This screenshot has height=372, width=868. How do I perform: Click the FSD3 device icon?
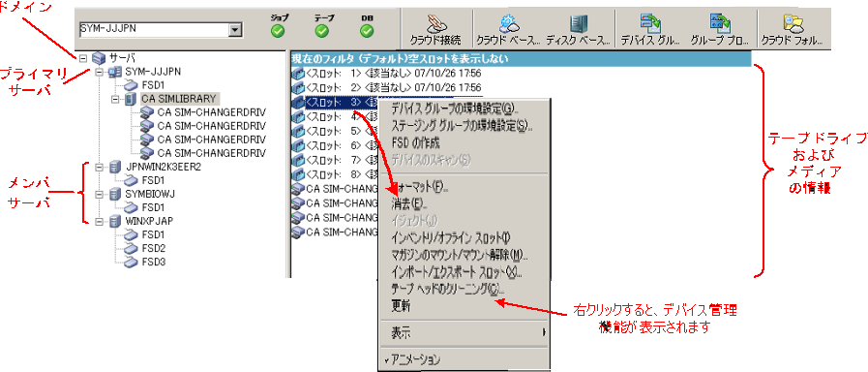pos(131,262)
